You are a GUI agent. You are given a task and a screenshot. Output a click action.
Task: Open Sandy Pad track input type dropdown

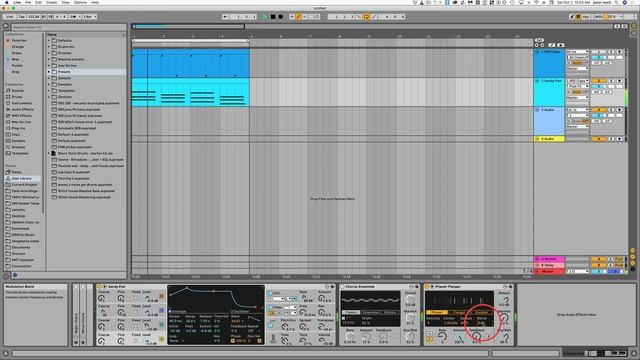tap(577, 81)
